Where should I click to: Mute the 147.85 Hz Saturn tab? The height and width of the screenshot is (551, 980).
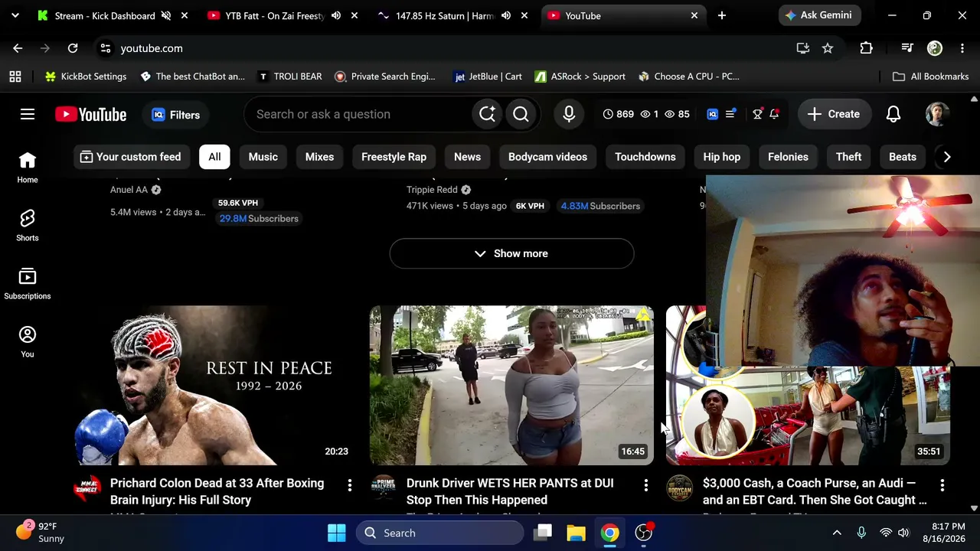tap(506, 15)
